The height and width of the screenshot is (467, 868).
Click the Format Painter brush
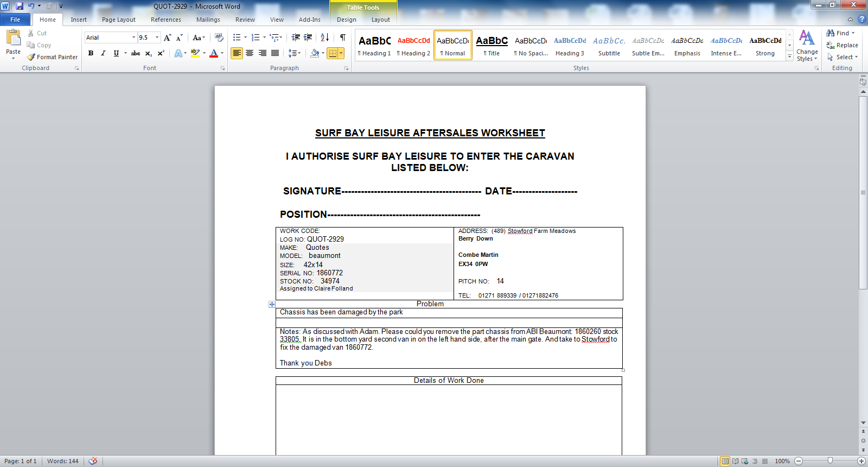(x=52, y=57)
